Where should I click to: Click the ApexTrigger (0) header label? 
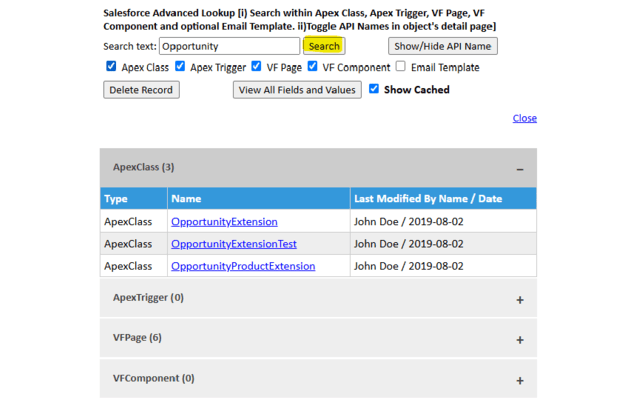(148, 298)
